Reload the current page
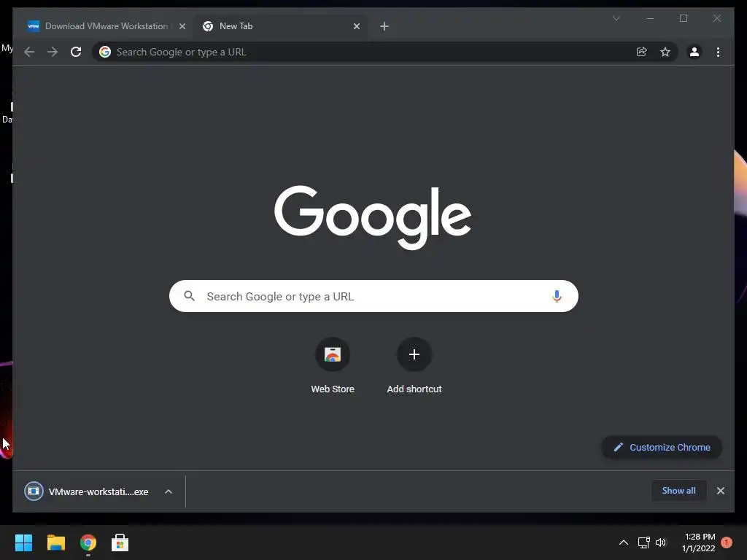Screen dimensions: 747x560 point(76,52)
